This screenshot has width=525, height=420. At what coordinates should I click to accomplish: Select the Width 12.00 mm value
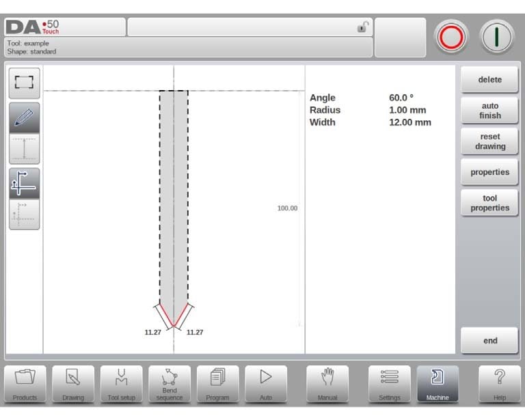410,122
